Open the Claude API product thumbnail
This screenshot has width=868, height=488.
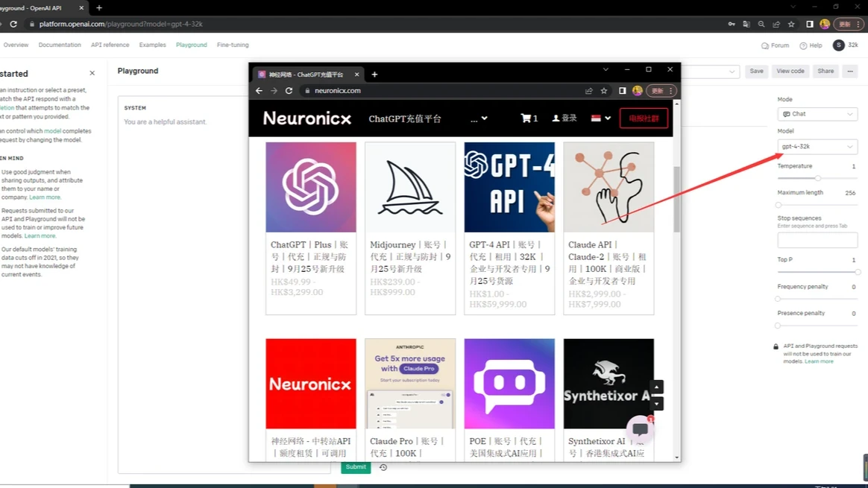(608, 187)
